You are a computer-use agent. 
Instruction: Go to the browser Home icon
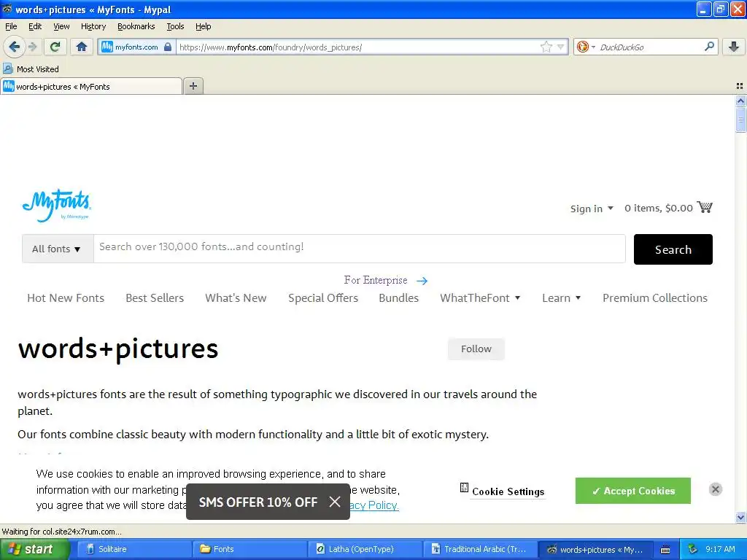(82, 47)
